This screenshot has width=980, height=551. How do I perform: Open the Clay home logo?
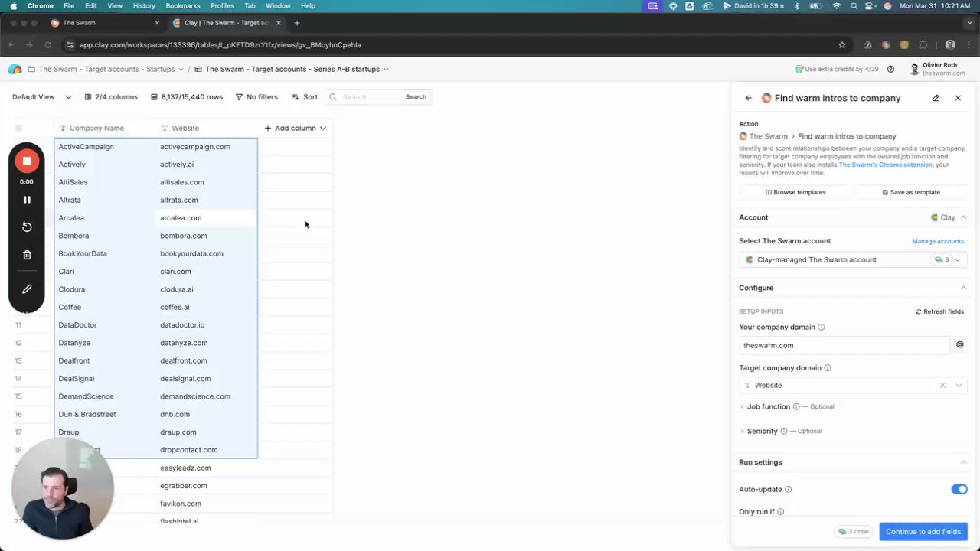coord(15,69)
